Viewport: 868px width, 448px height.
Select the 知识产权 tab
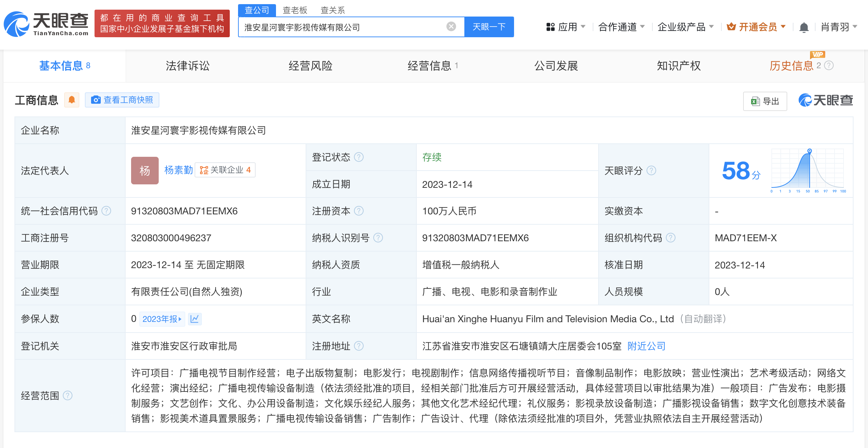679,65
